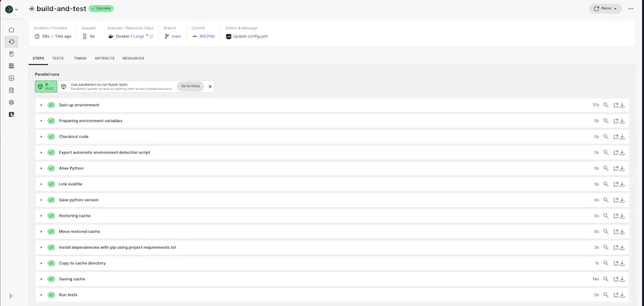Click the build-and-test job title

coord(61,8)
